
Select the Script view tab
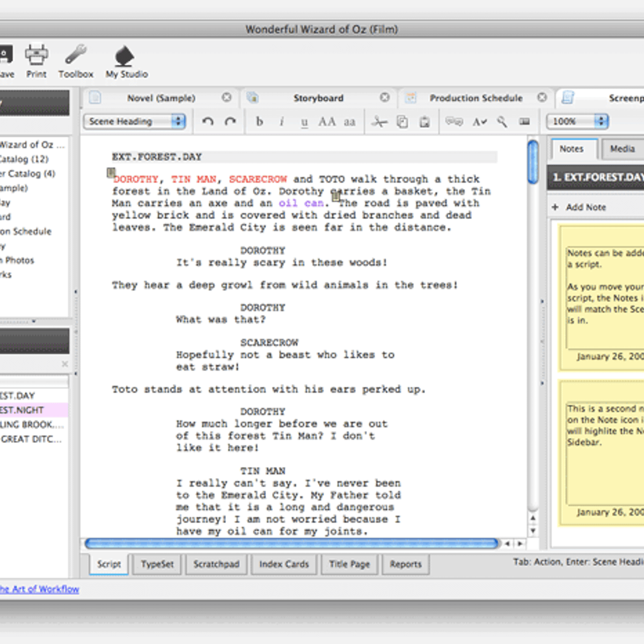tap(109, 564)
